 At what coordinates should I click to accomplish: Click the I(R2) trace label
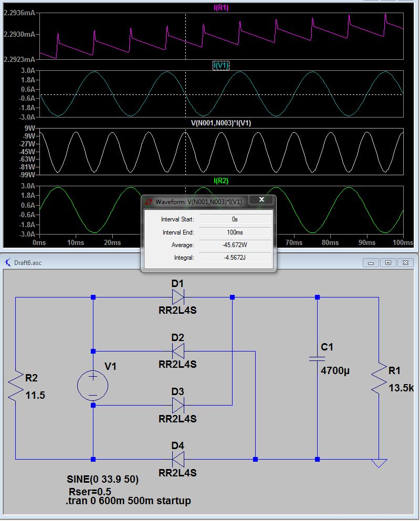click(221, 181)
